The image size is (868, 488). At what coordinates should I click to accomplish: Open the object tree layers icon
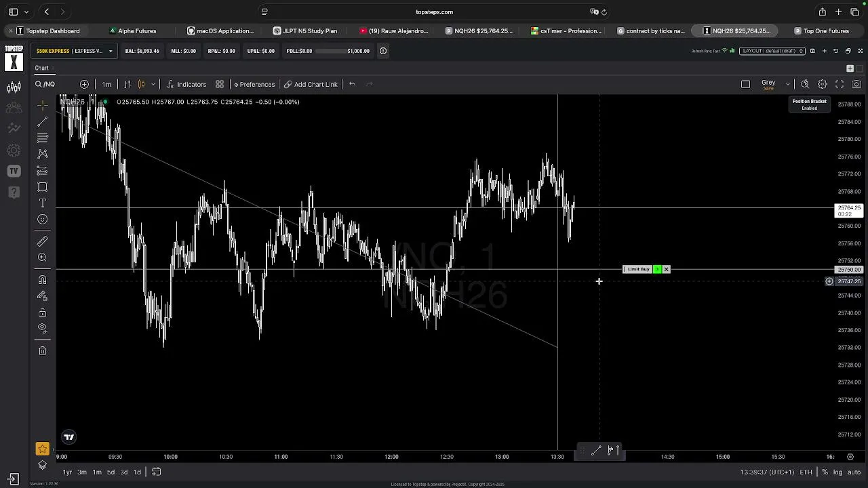pyautogui.click(x=42, y=465)
